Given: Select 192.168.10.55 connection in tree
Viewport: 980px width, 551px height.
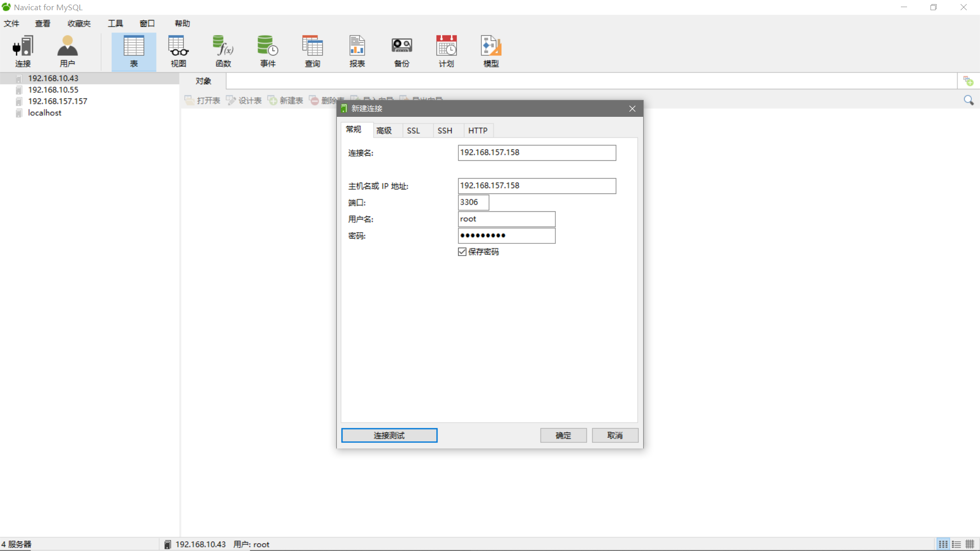Looking at the screenshot, I should [x=53, y=90].
